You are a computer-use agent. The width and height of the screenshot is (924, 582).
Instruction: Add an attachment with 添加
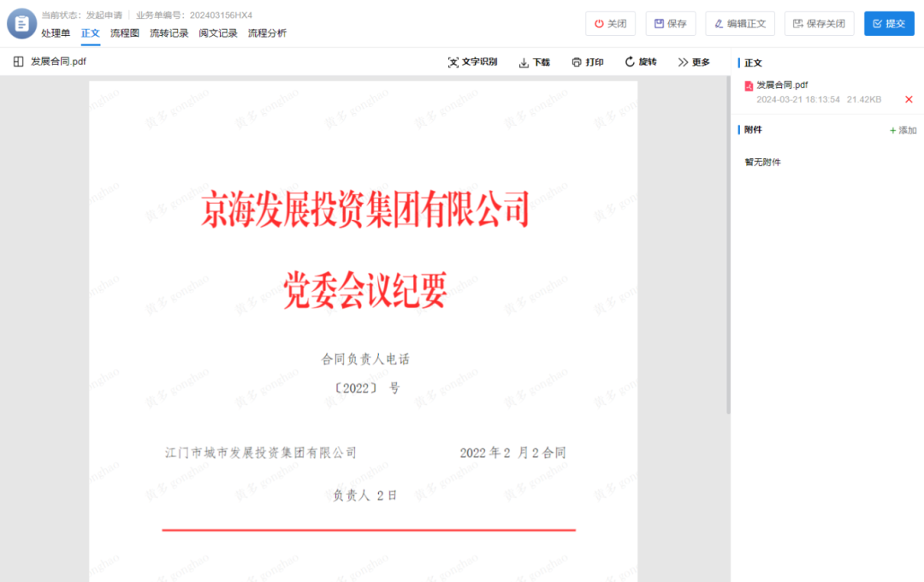click(903, 130)
